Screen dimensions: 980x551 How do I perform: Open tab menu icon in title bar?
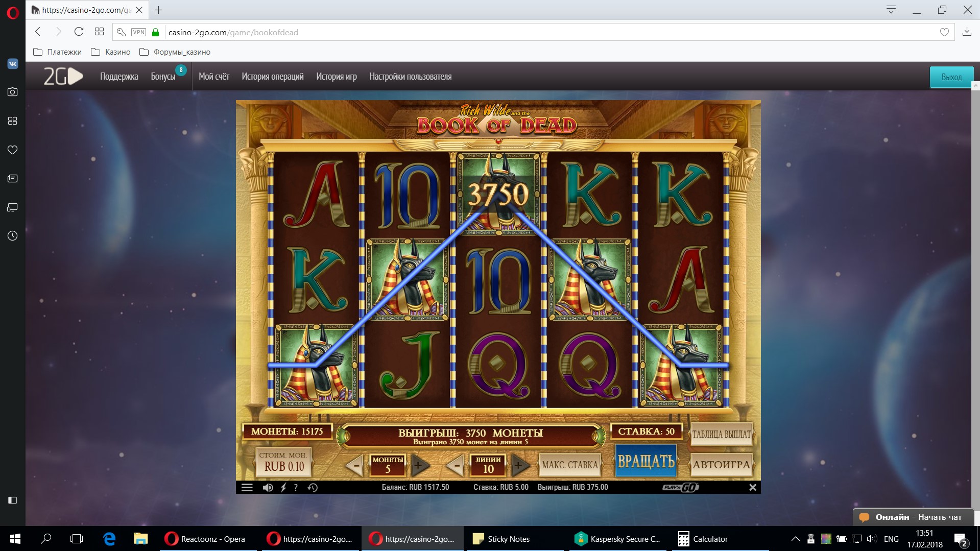[891, 10]
